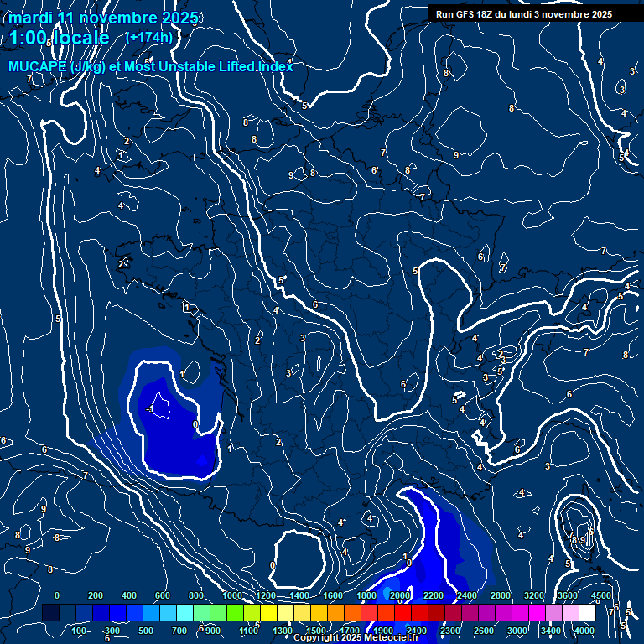This screenshot has width=644, height=644.
Task: Click 'MUCAPE (J/kg) et Most Unstable Lifted Index' title
Action: 151,66
